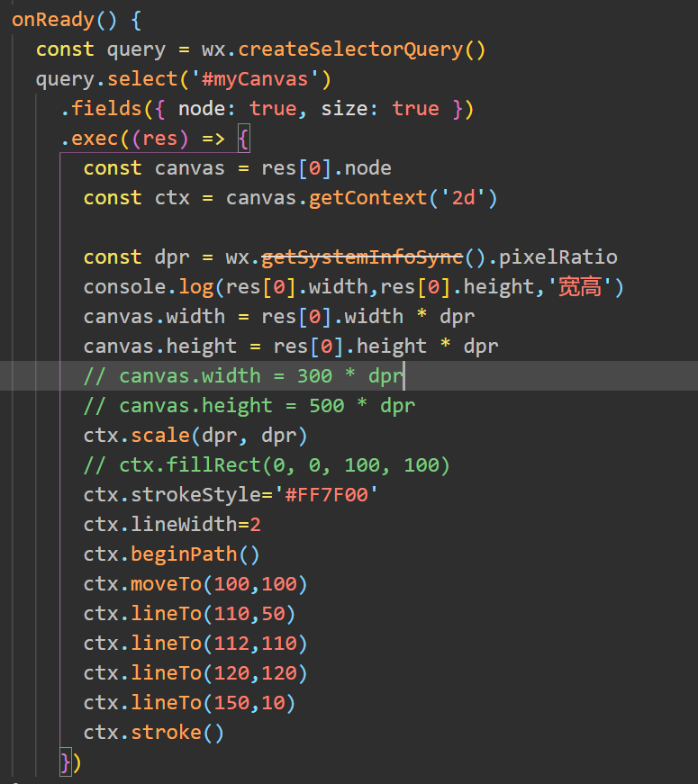
Task: Click ctx.stroke() call
Action: (153, 733)
